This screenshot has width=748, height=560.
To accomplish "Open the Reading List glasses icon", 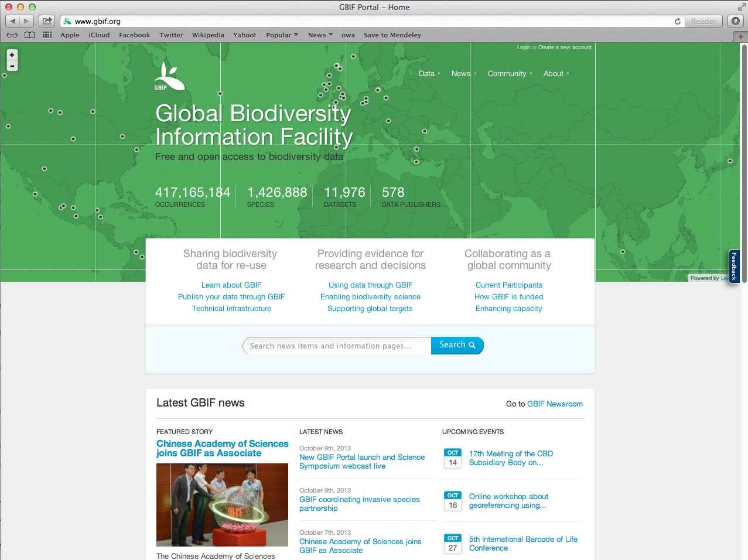I will click(12, 35).
